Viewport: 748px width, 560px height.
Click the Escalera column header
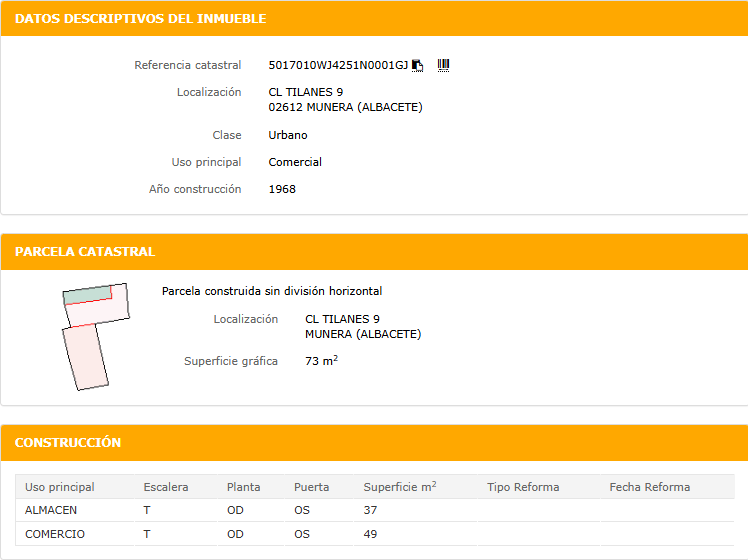[x=166, y=487]
